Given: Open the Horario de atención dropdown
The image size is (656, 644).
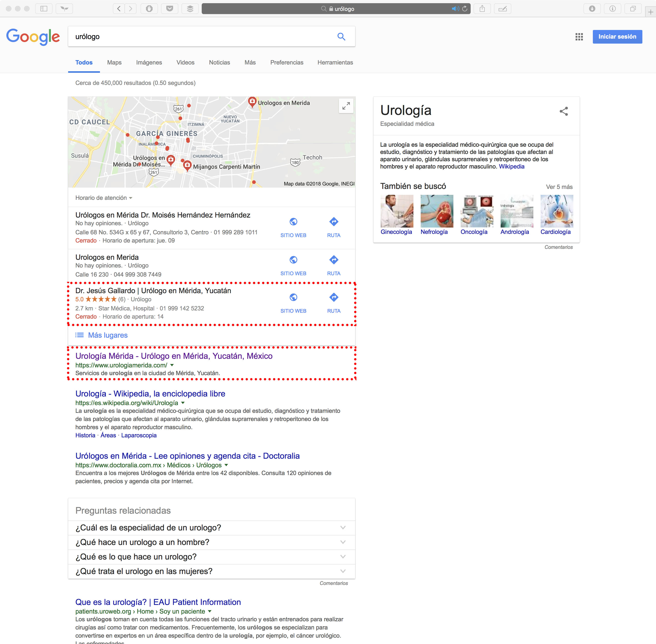Looking at the screenshot, I should (x=104, y=198).
